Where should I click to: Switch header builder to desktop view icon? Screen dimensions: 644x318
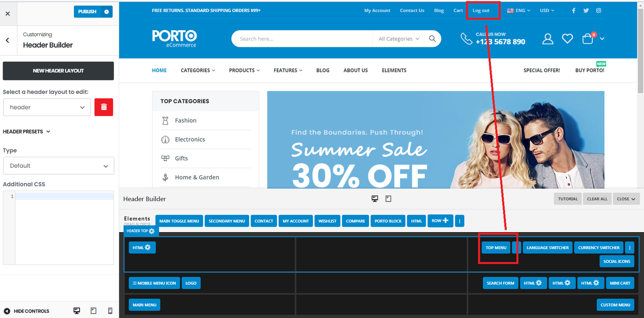pyautogui.click(x=375, y=199)
